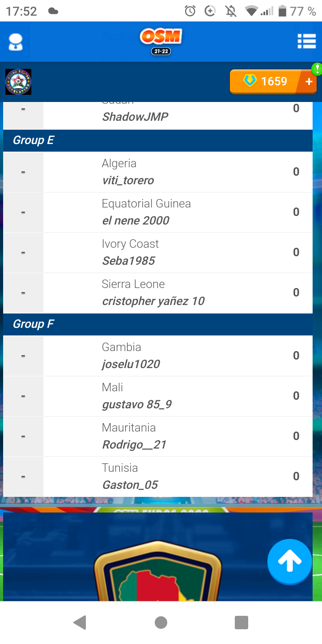322x644 pixels.
Task: Tap the blue scroll-to-top arrow
Action: click(x=290, y=562)
